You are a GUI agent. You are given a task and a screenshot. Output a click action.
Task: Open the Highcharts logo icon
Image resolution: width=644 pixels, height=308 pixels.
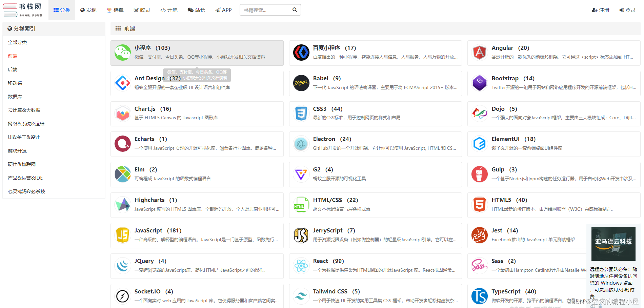pyautogui.click(x=123, y=205)
